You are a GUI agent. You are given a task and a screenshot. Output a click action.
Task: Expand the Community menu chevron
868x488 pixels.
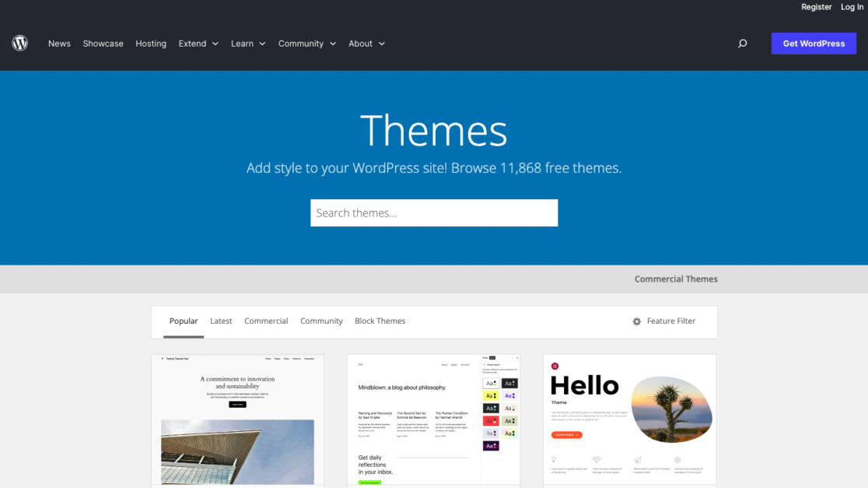[x=333, y=44]
